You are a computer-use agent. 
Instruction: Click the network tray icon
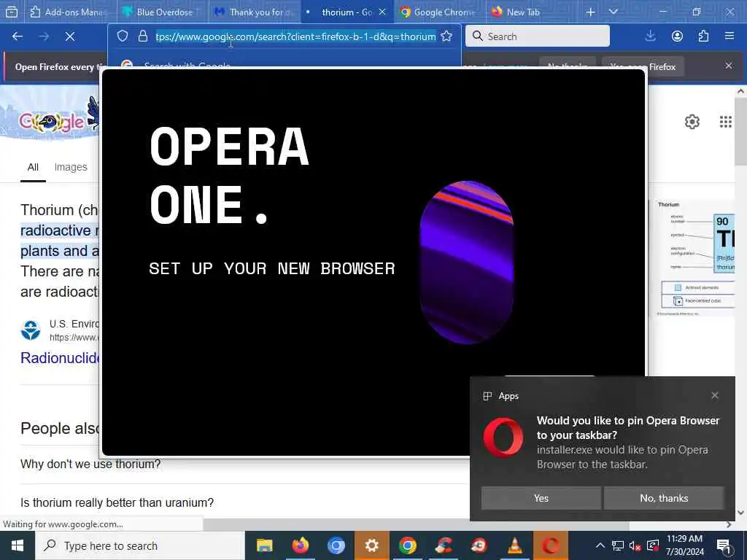pos(617,545)
